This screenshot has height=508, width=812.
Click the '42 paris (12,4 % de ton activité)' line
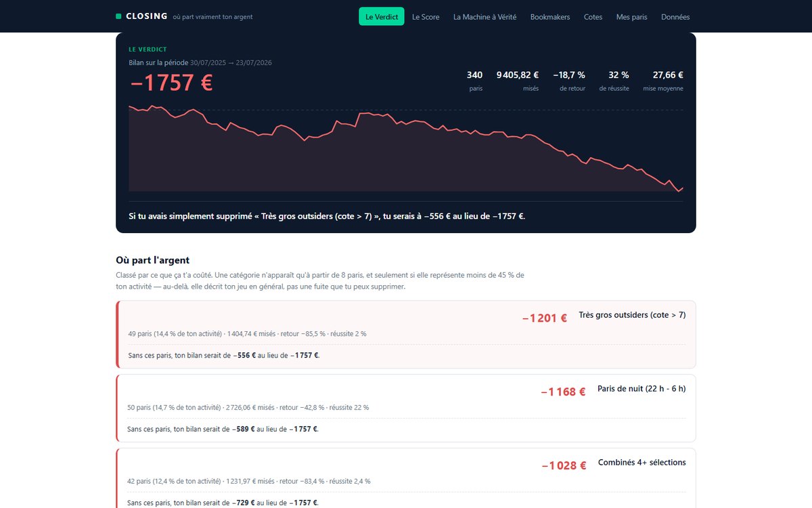point(249,482)
